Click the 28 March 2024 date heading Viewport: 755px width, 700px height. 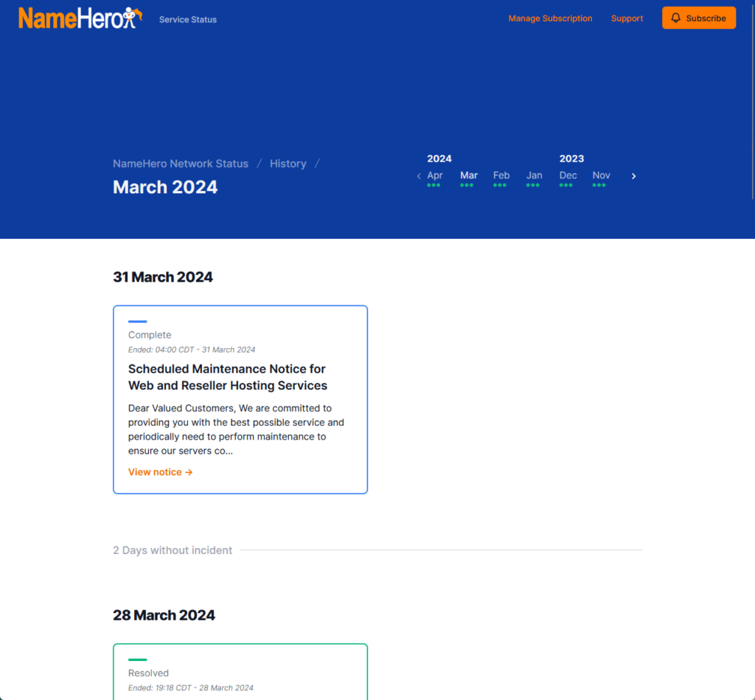[x=164, y=615]
